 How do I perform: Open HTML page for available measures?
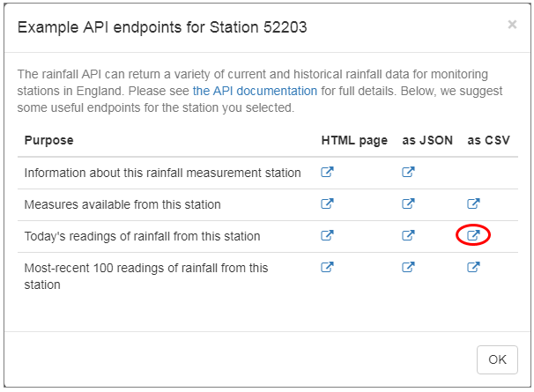327,204
